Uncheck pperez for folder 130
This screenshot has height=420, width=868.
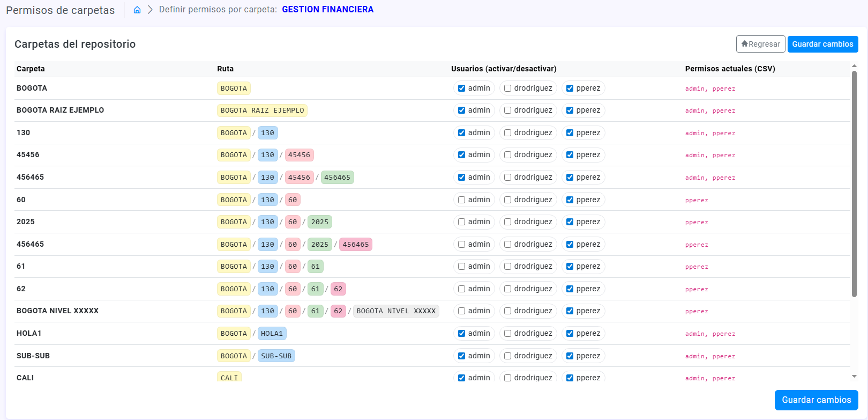coord(570,133)
